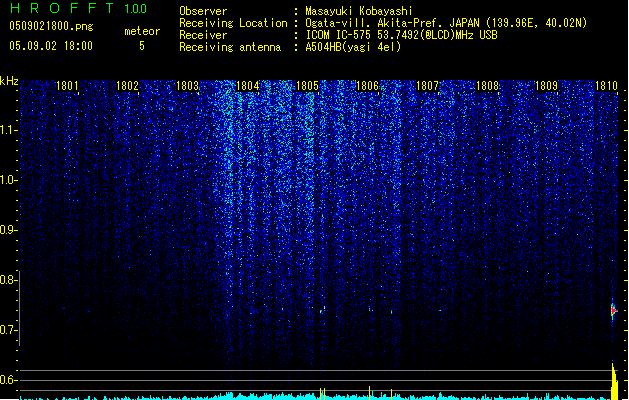The width and height of the screenshot is (629, 400).
Task: Click the 1803 time marker
Action: [187, 86]
